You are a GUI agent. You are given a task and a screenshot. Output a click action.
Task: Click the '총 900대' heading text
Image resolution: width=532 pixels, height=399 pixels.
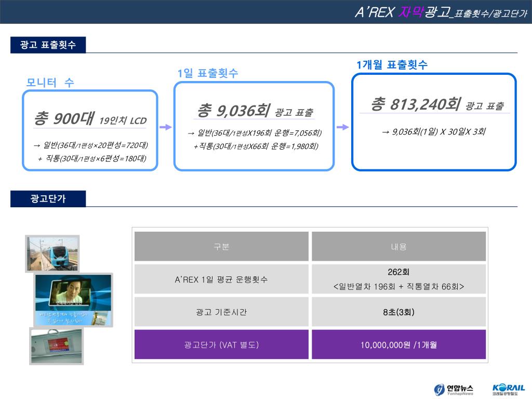63,118
